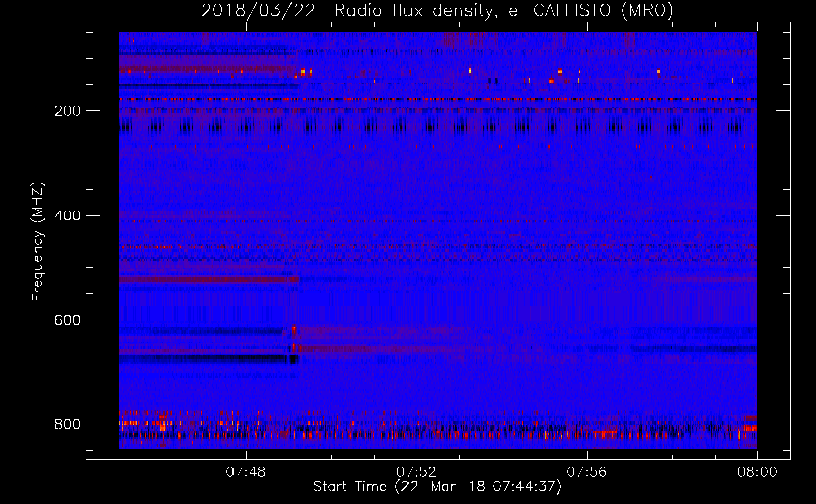
Task: Click the 07:52 time tick label
Action: click(x=417, y=472)
